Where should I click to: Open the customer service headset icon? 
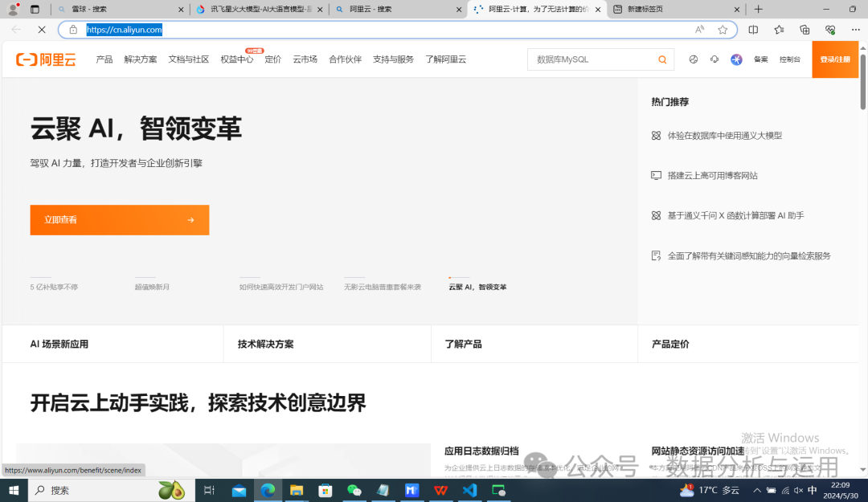(x=714, y=59)
